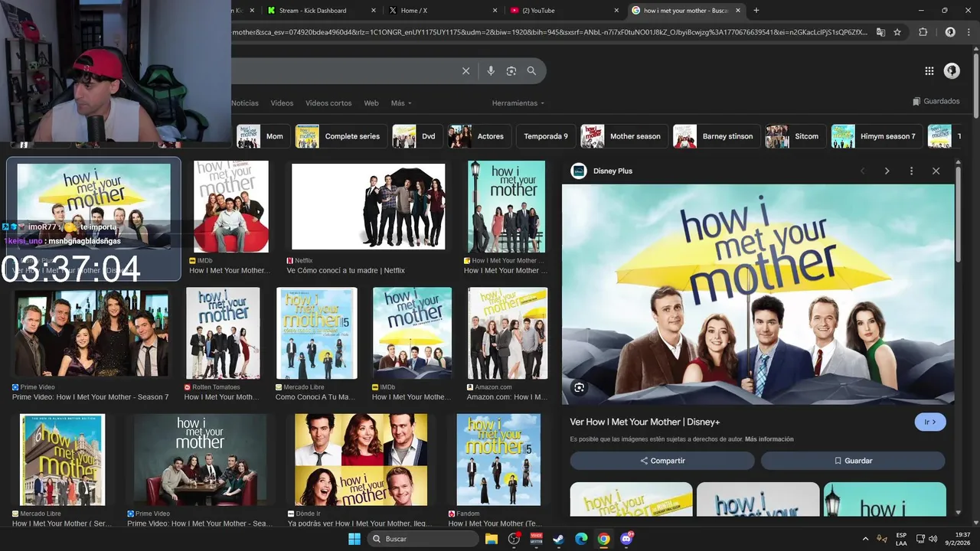Select the Actores suggestion chip
The image size is (980, 551).
tap(479, 136)
